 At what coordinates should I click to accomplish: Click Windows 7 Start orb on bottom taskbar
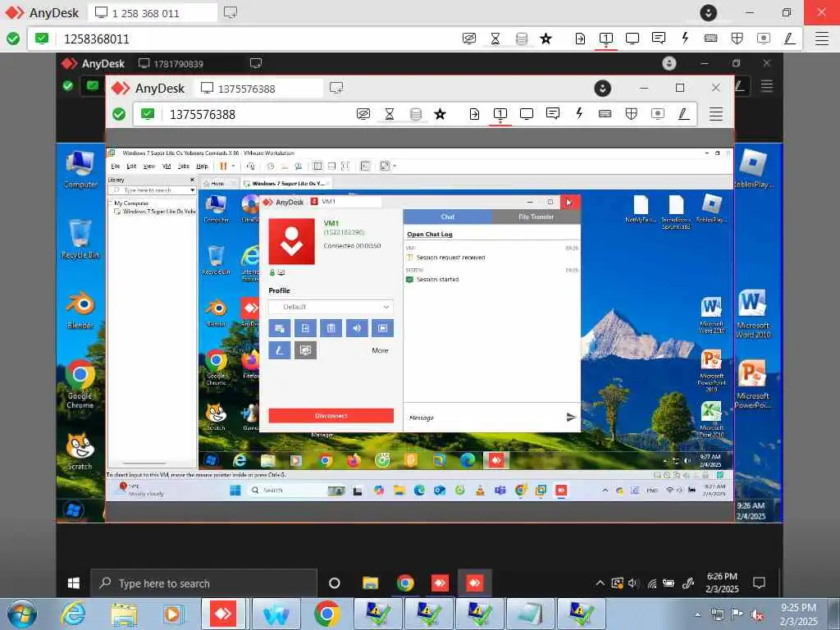pos(22,614)
